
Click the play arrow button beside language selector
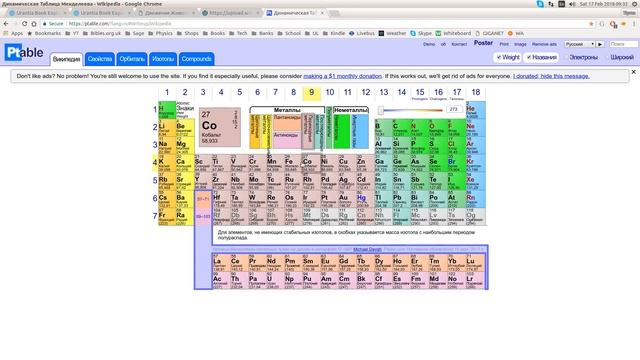click(x=600, y=44)
